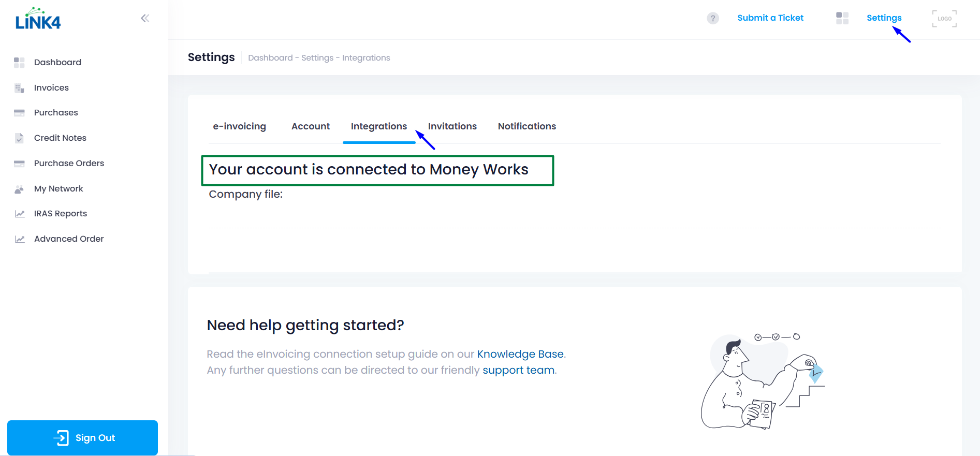
Task: Select the Invitations tab
Action: 452,126
